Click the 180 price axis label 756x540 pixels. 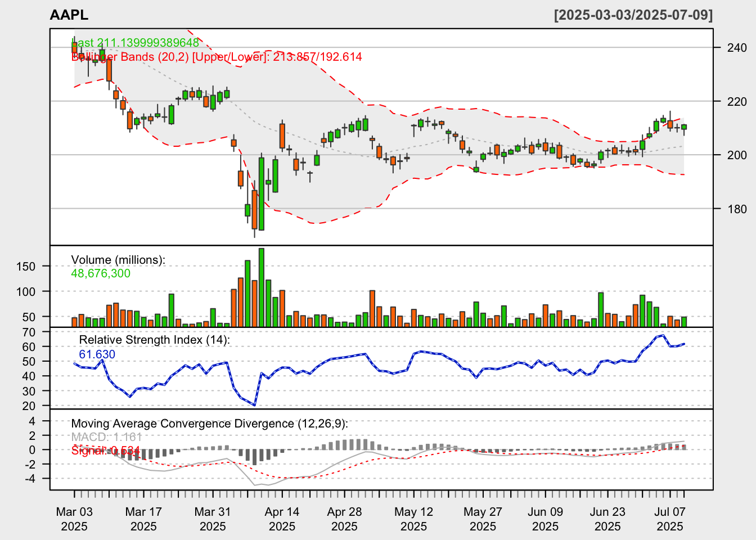[x=737, y=209]
